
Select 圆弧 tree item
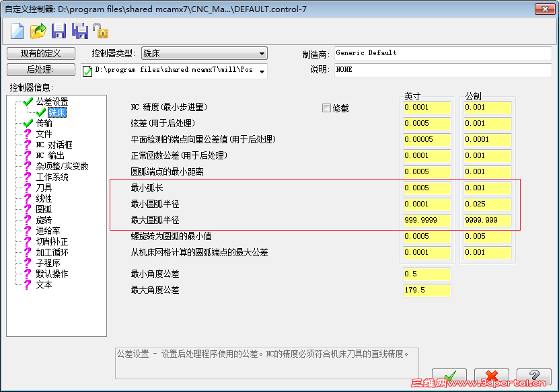(x=44, y=209)
